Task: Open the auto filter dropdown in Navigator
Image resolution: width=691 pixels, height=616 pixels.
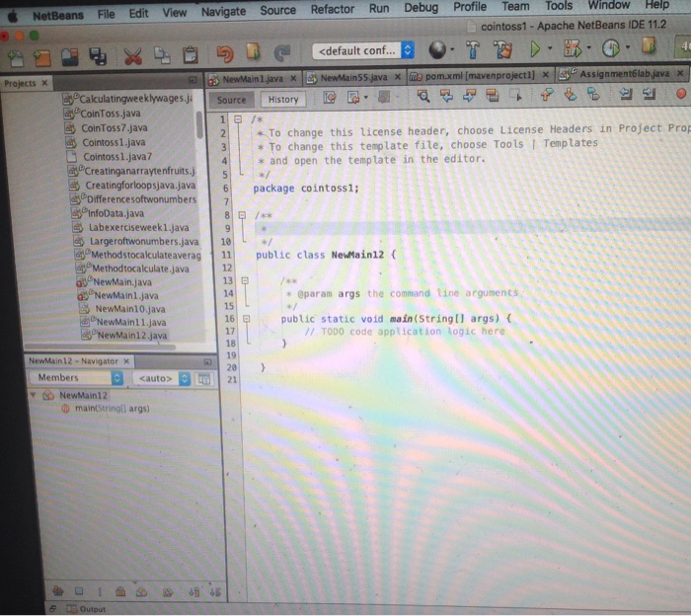Action: 161,378
